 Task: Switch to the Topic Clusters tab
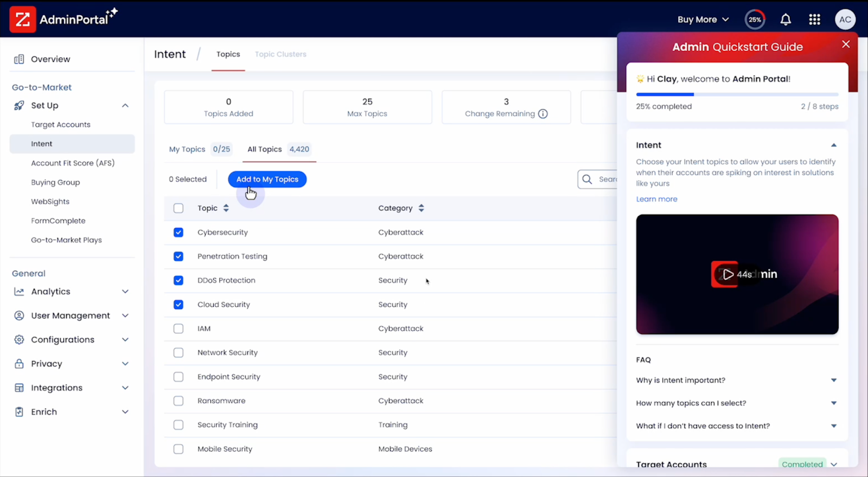[280, 54]
